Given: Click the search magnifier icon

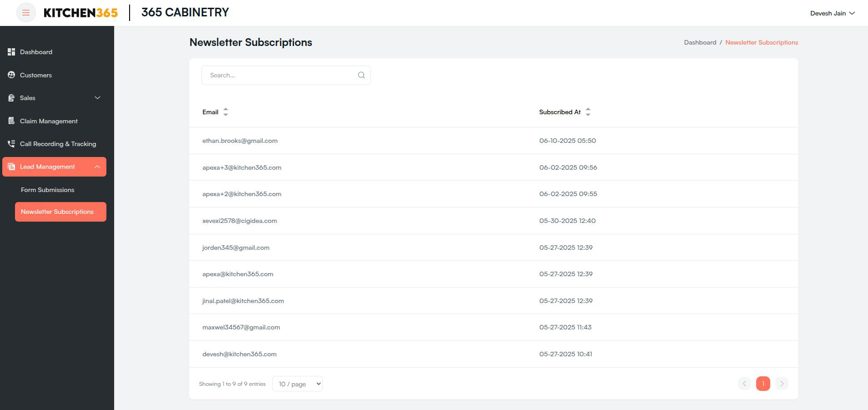Looking at the screenshot, I should point(361,75).
